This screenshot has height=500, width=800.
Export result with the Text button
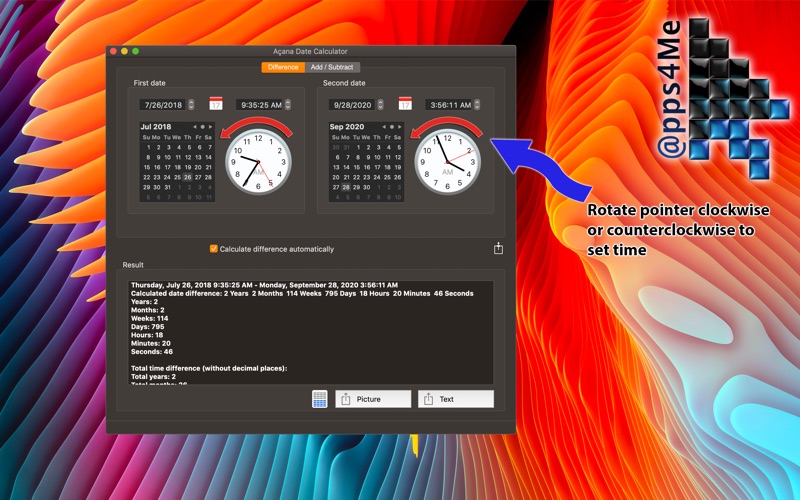(456, 399)
